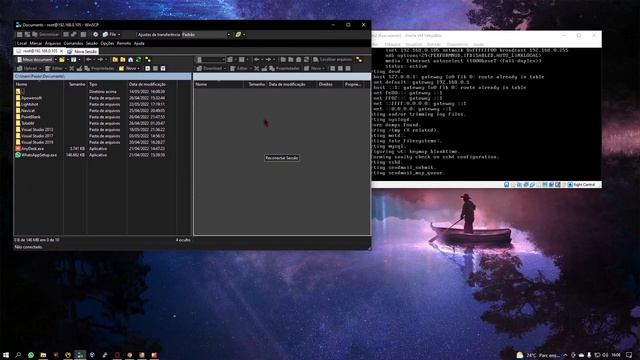Click the WinSCP preferences gear icon

(95, 35)
